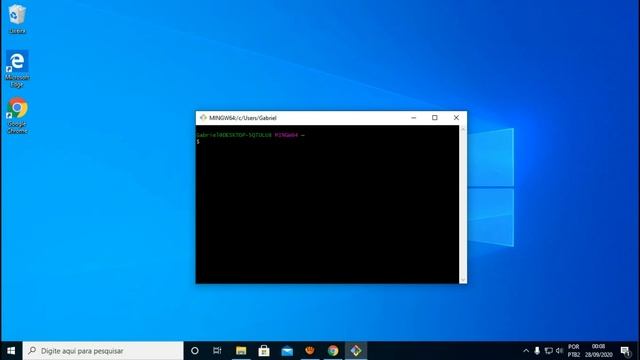Open the volume control in the tray
This screenshot has width=640, height=360.
click(560, 351)
